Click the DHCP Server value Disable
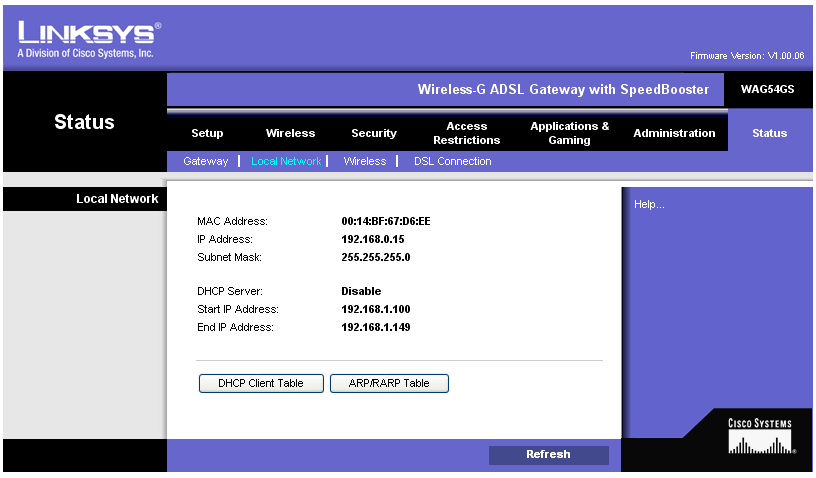Image resolution: width=816 pixels, height=478 pixels. 361,291
